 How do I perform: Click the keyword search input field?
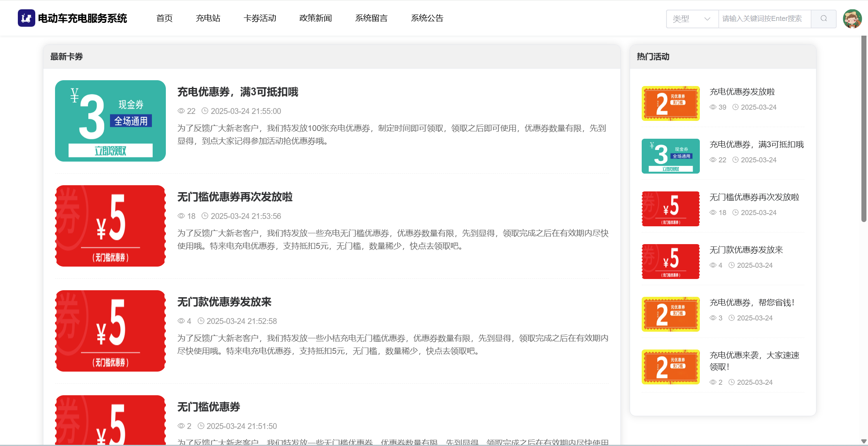coord(764,19)
